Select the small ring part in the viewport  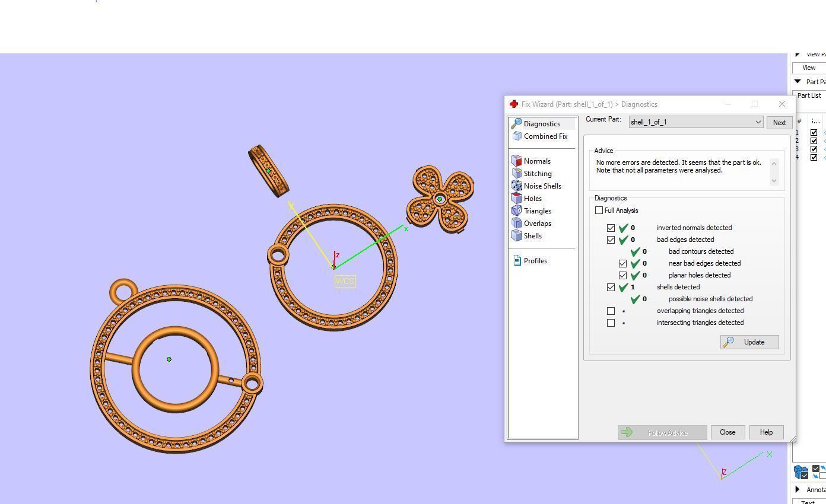pyautogui.click(x=268, y=171)
